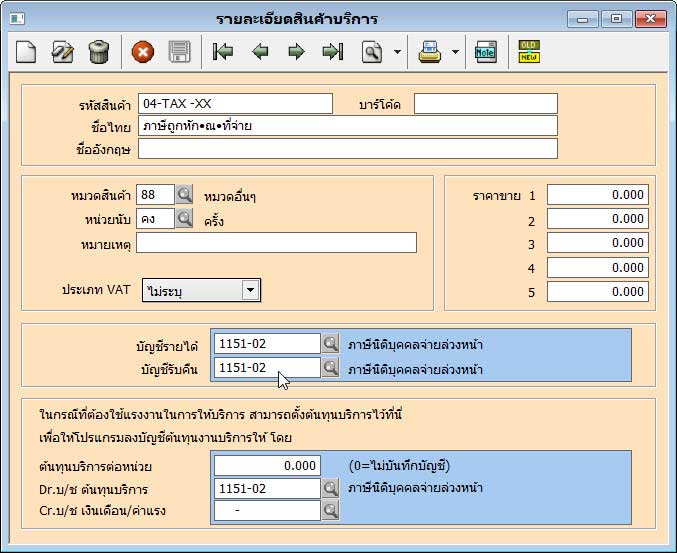Click the (0=ไม่บันทึกบัญชี) hint text
The width and height of the screenshot is (677, 553).
399,466
